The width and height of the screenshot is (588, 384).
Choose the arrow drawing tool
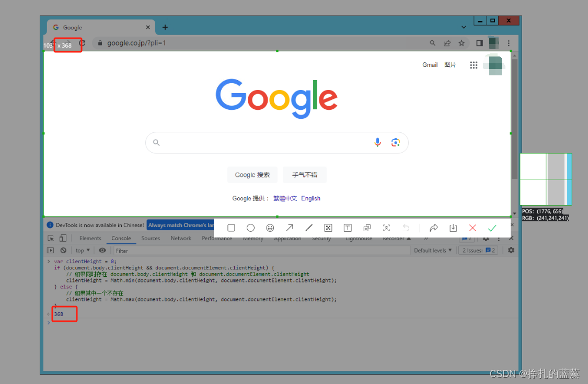(289, 228)
